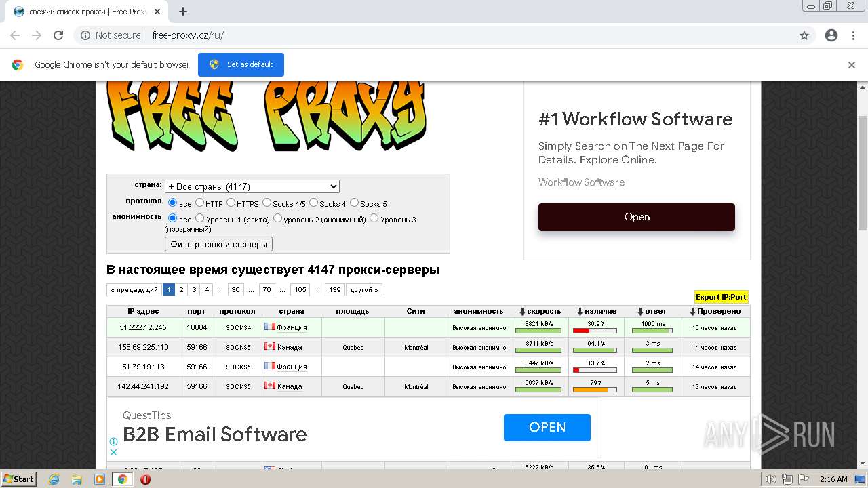Click the active browser tab 'свежий список прокси'
Image resolution: width=868 pixels, height=488 pixels.
click(x=87, y=12)
